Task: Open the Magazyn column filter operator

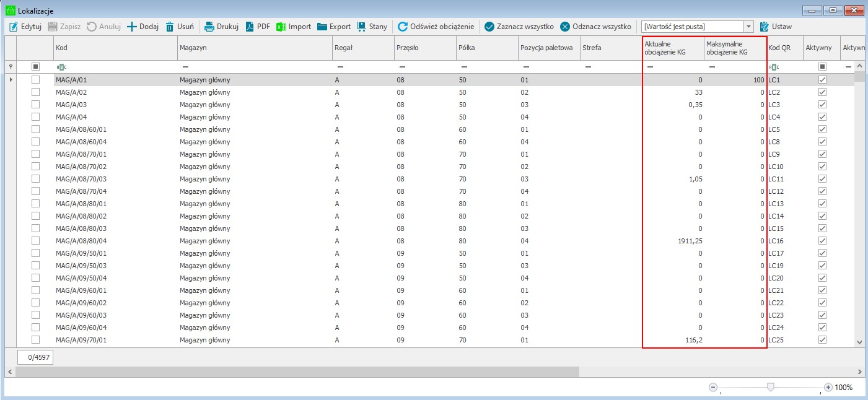Action: [x=185, y=66]
